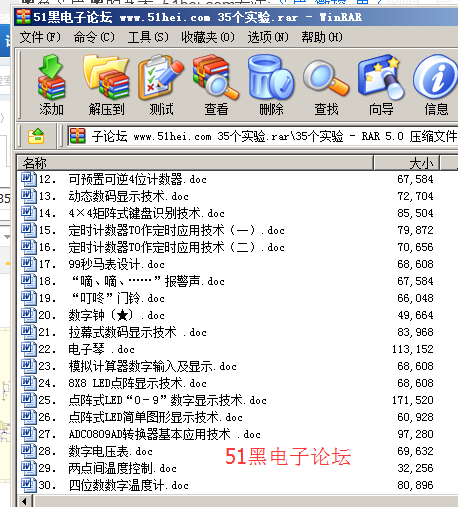Select file 30. 四位数数字温度计.doc
The width and height of the screenshot is (458, 507).
[104, 485]
